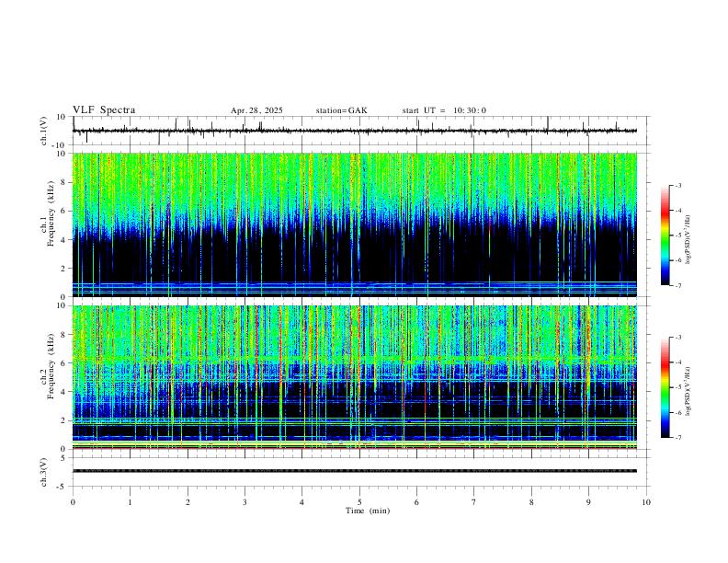The image size is (728, 563).
Task: Click the 'Time (min)' axis label
Action: coord(368,511)
